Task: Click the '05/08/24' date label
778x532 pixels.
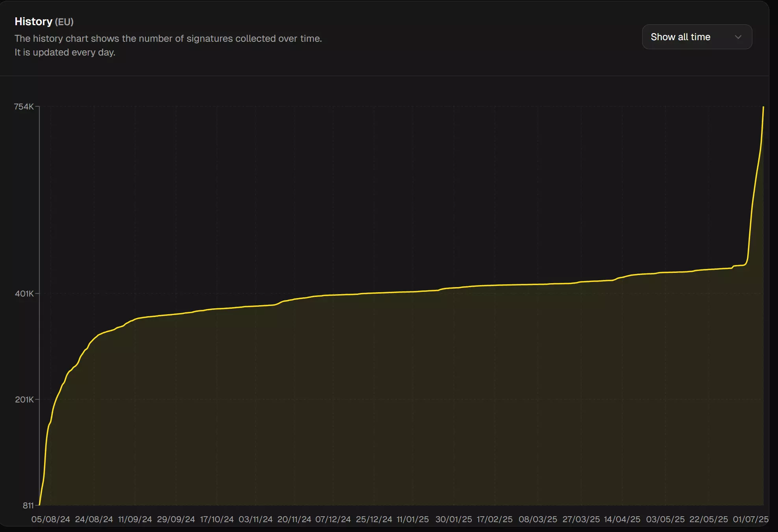Action: pyautogui.click(x=51, y=519)
